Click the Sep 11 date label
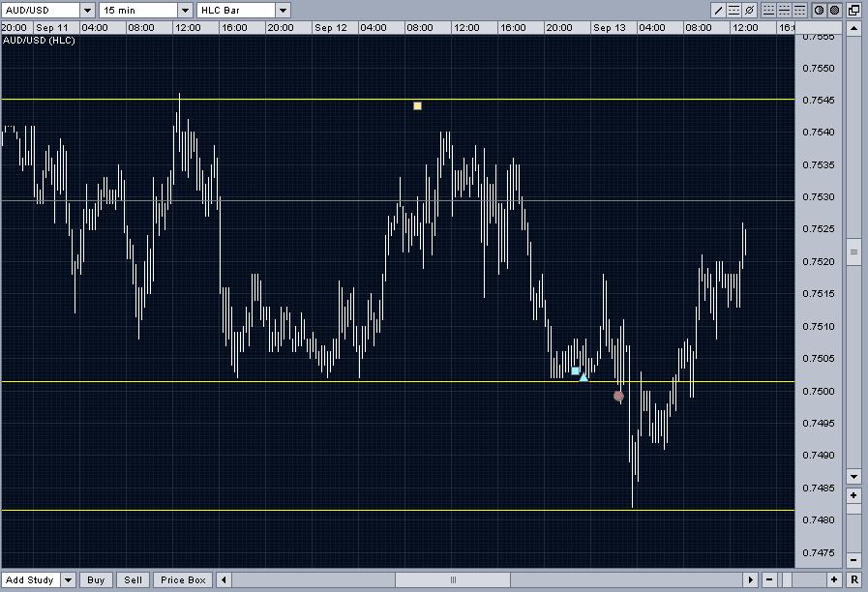868x592 pixels. tap(52, 28)
